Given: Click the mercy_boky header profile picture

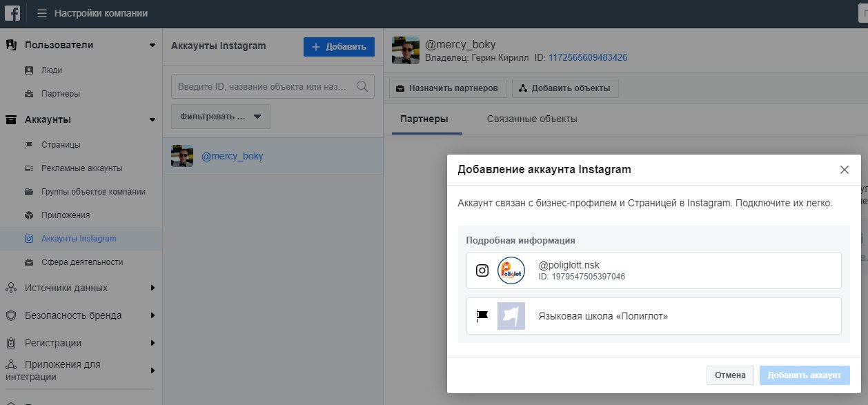Looking at the screenshot, I should click(406, 50).
